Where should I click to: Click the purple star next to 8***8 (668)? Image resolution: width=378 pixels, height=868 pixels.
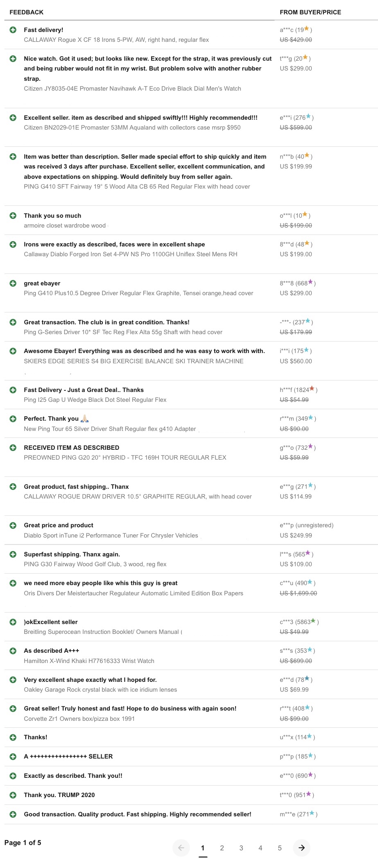click(310, 282)
